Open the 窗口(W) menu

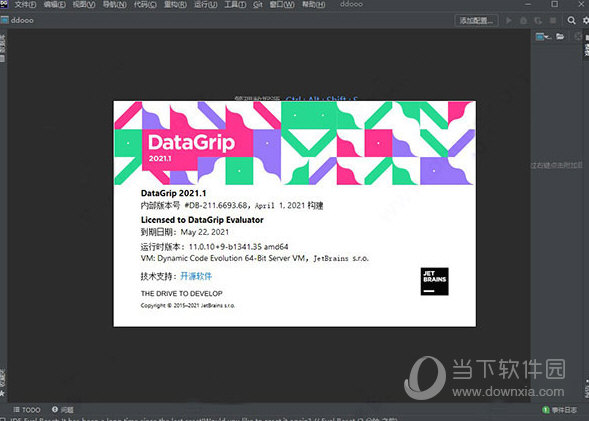(x=282, y=5)
